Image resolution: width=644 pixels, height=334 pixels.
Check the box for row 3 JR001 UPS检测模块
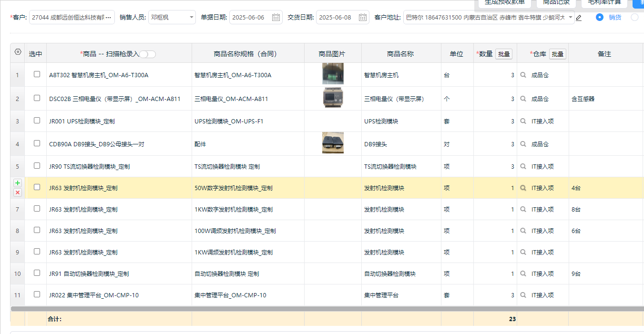tap(37, 121)
